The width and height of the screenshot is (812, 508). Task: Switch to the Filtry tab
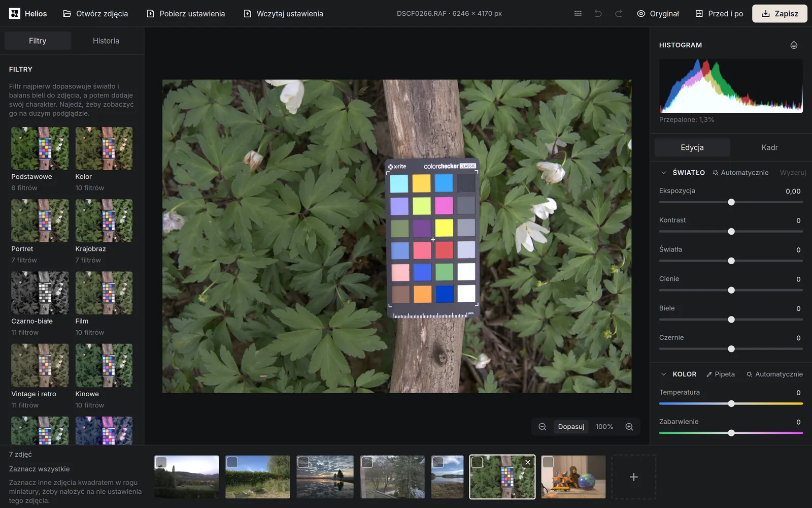pos(38,41)
